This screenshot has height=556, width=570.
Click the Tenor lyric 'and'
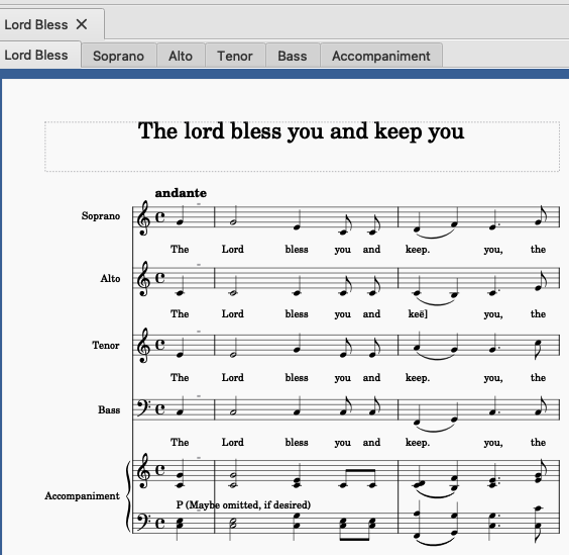click(372, 378)
